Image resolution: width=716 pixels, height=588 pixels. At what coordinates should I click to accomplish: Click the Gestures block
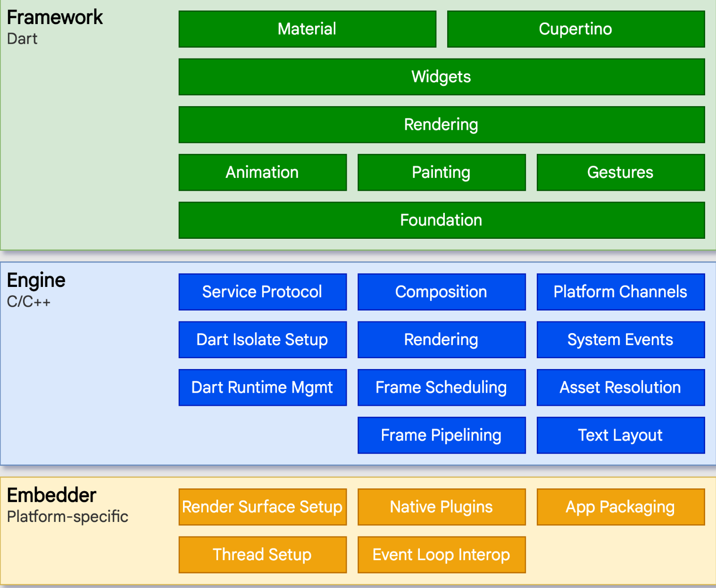[x=620, y=172]
